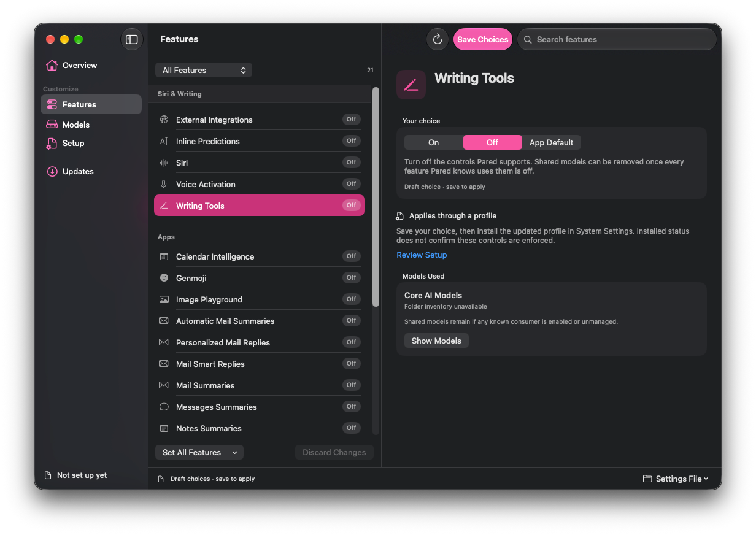Viewport: 756px width, 535px height.
Task: Select the Automatic Mail Summaries row
Action: coord(259,321)
